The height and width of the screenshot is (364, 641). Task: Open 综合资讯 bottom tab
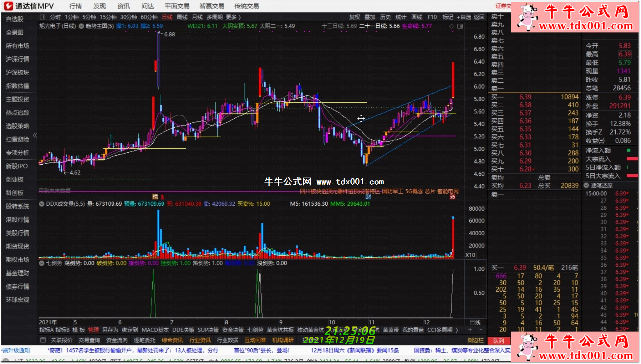tap(172, 340)
